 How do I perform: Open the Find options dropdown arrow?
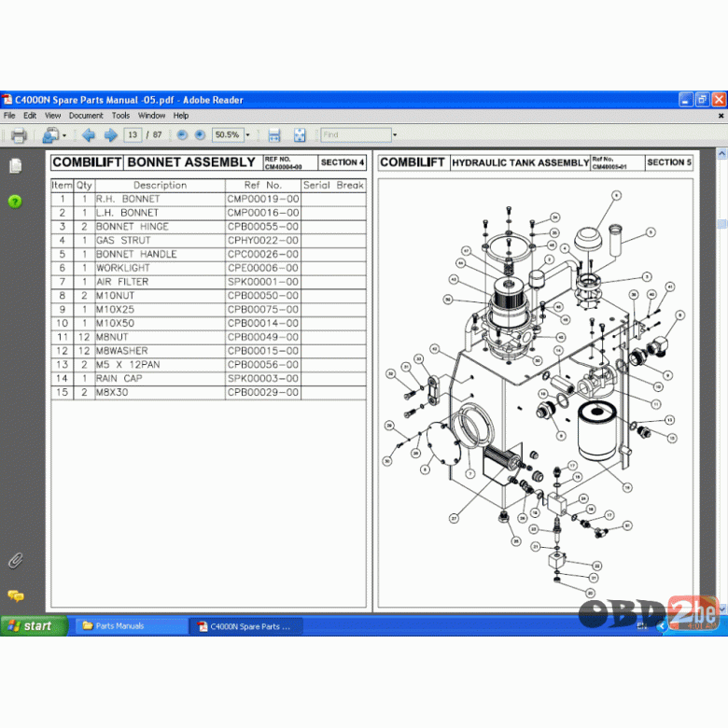[395, 135]
